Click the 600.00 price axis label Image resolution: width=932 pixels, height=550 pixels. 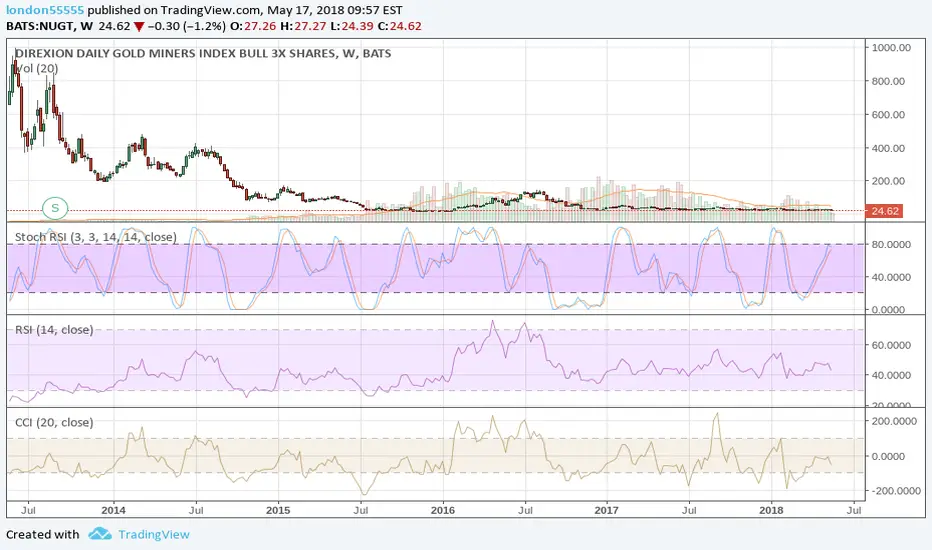(x=888, y=115)
